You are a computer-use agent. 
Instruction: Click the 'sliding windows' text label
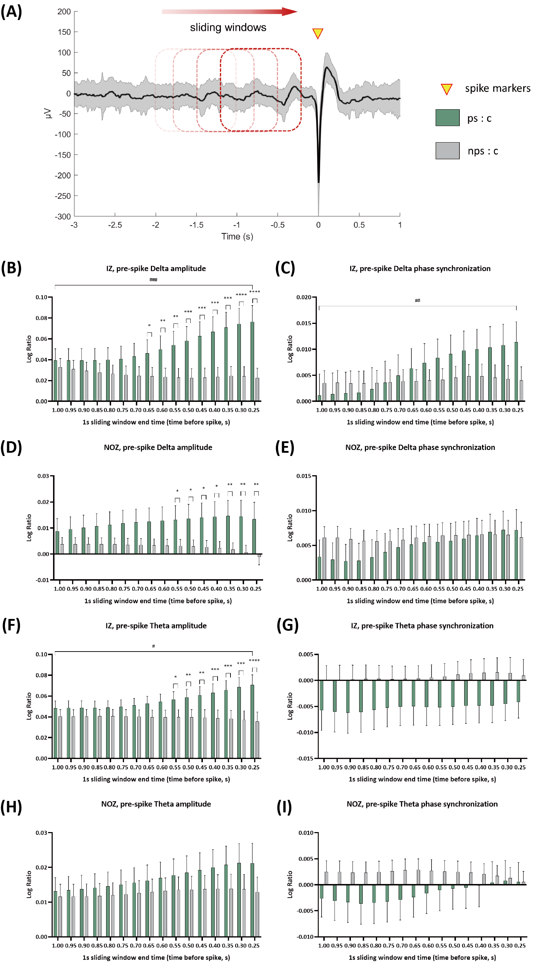click(228, 28)
